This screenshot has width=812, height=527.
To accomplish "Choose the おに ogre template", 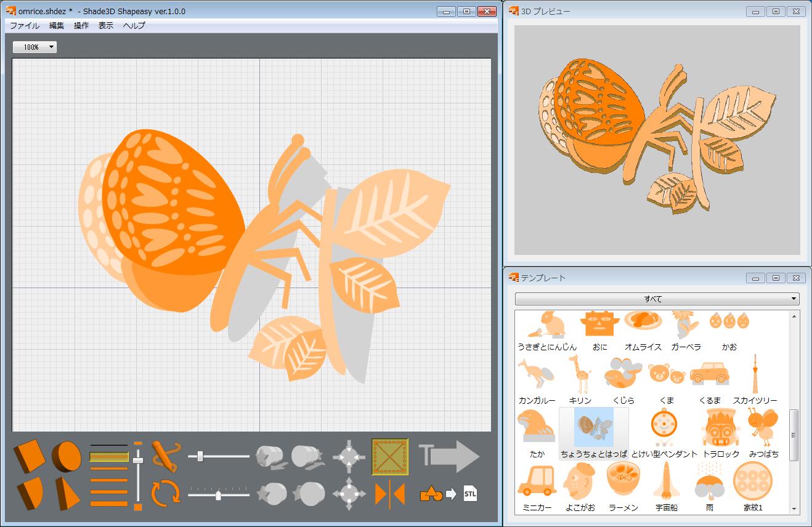I will (600, 332).
